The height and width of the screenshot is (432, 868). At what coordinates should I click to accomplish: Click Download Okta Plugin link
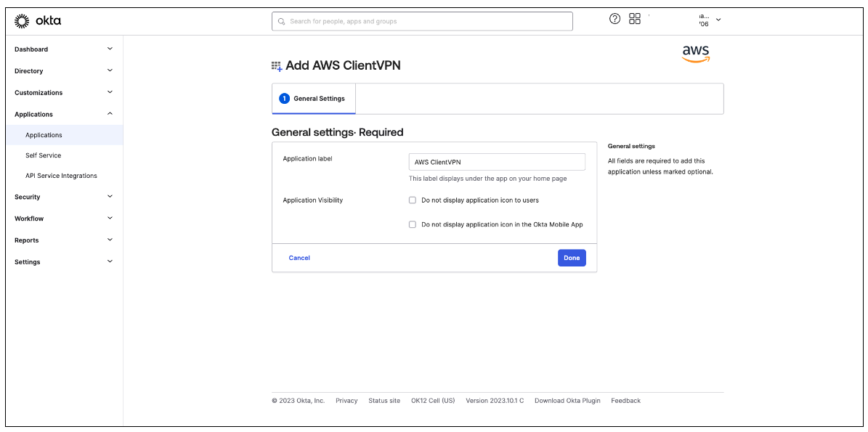pyautogui.click(x=567, y=401)
